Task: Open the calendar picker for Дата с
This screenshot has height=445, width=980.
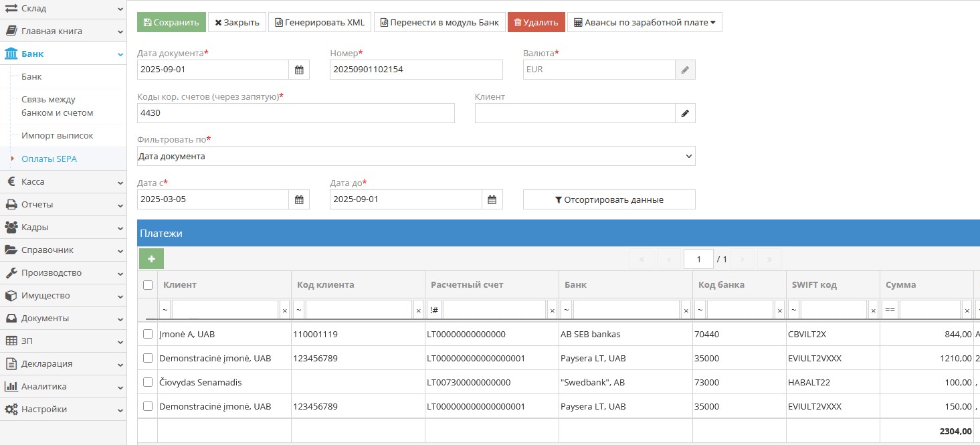Action: point(299,199)
